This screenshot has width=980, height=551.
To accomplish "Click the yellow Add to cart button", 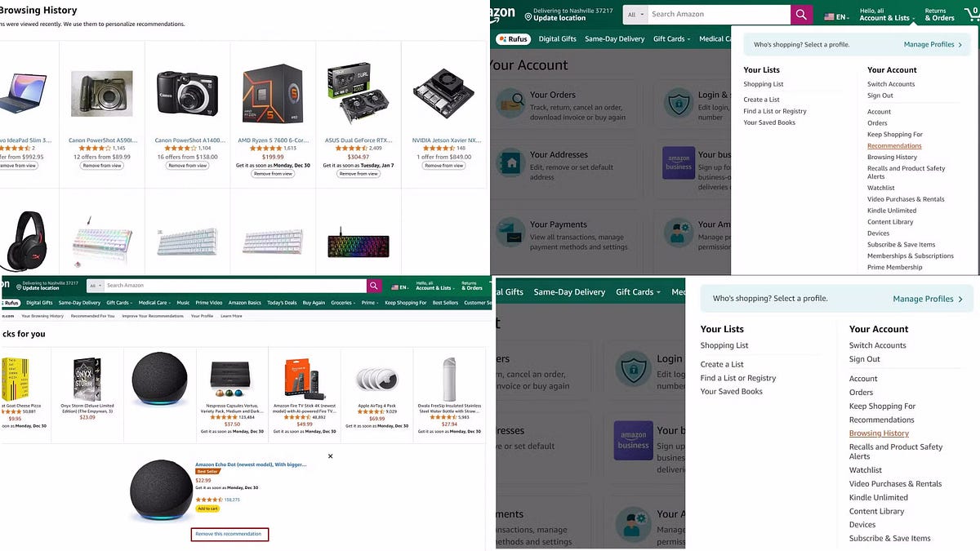I will [207, 509].
